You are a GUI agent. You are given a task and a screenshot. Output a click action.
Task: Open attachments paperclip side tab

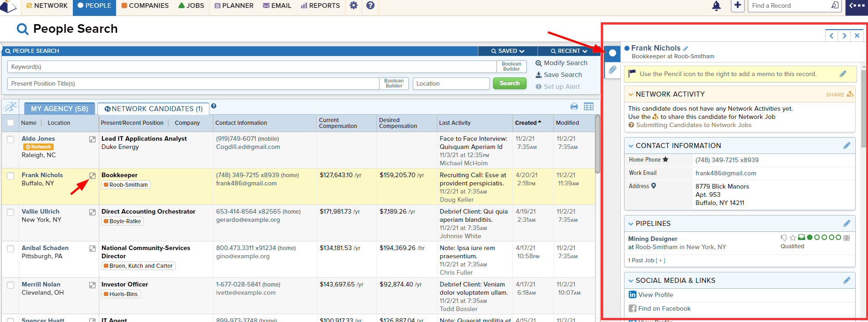click(x=613, y=70)
